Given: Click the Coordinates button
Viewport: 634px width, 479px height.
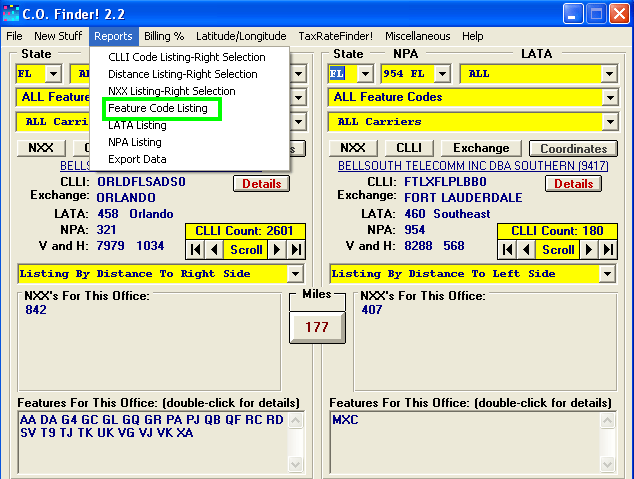Looking at the screenshot, I should coord(573,149).
